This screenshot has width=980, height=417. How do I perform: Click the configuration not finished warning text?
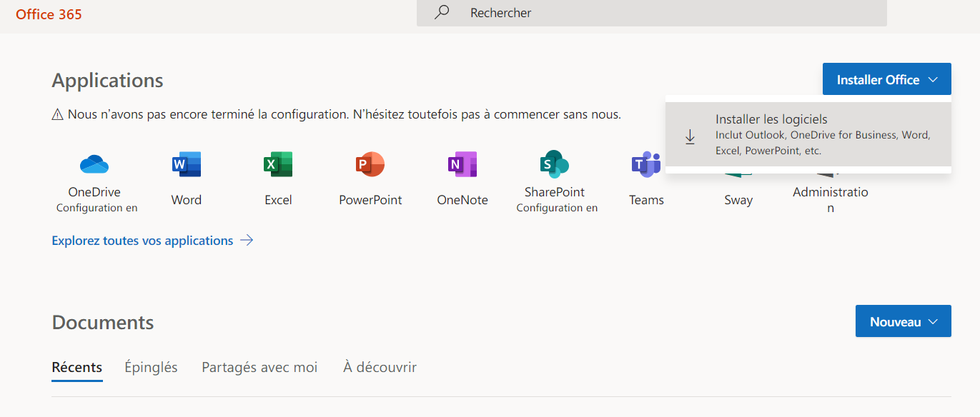click(345, 114)
